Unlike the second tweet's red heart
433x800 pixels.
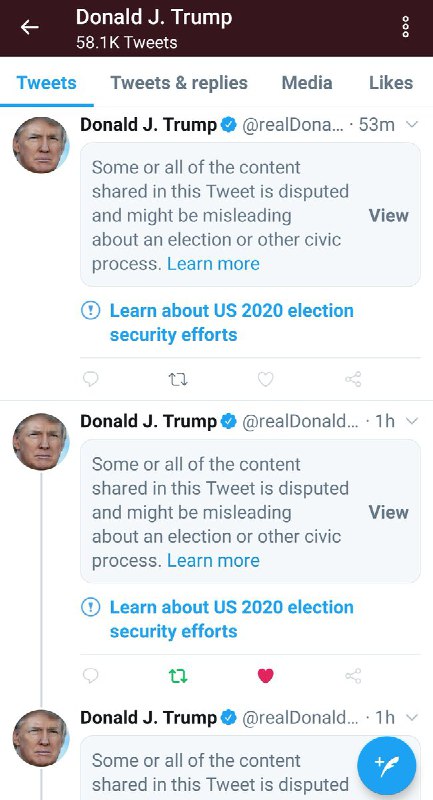pyautogui.click(x=265, y=676)
